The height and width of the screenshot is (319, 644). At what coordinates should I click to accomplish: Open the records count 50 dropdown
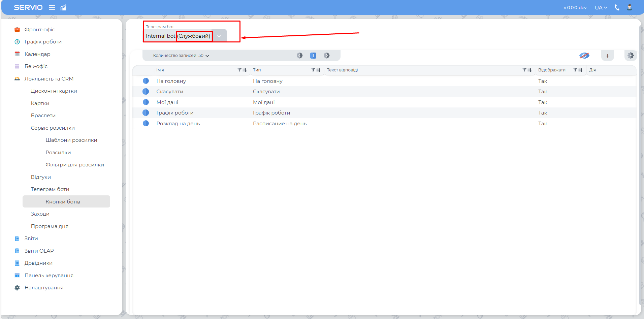tap(204, 56)
